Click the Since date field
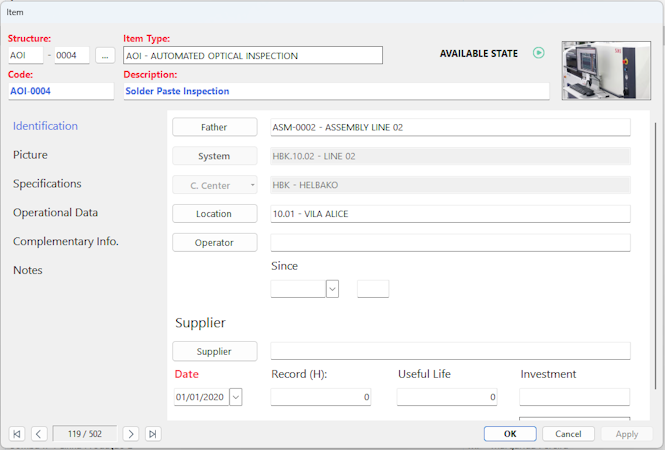The height and width of the screenshot is (450, 665). (299, 289)
